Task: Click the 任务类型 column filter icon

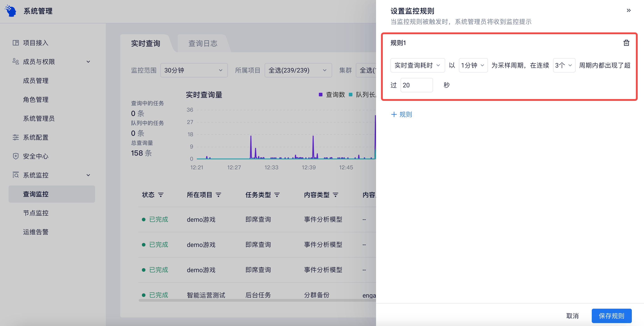Action: point(277,195)
